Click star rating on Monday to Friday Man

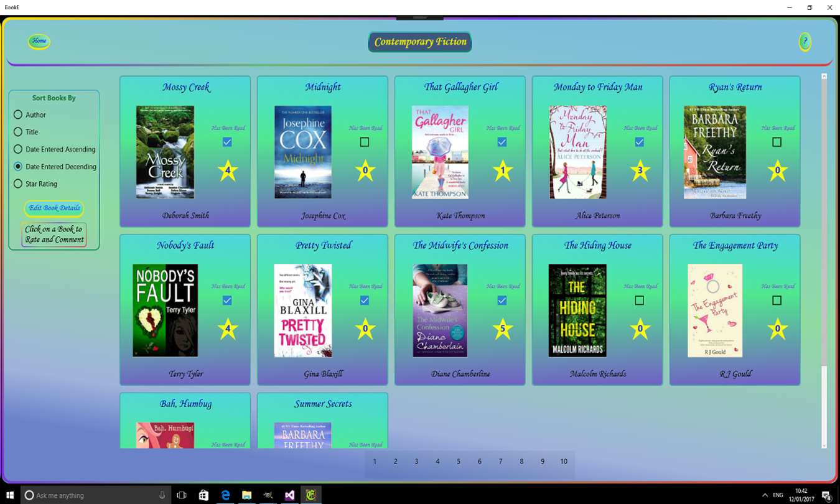[640, 170]
